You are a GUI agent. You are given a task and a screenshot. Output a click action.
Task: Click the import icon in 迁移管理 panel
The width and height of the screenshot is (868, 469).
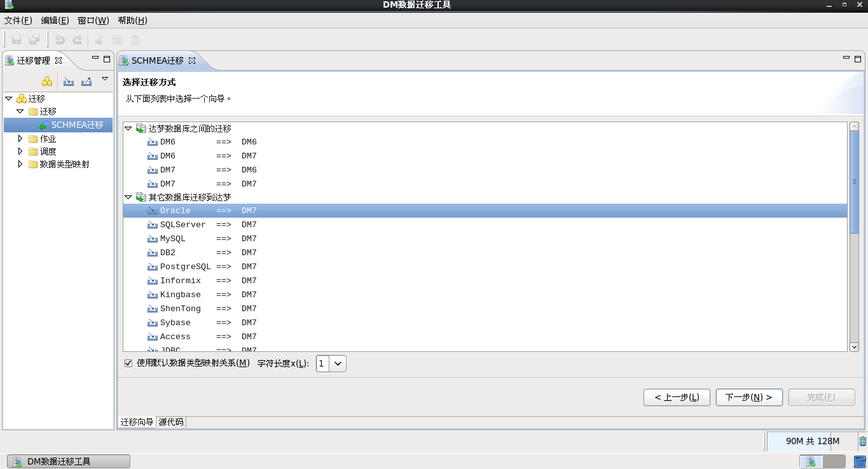pos(69,81)
